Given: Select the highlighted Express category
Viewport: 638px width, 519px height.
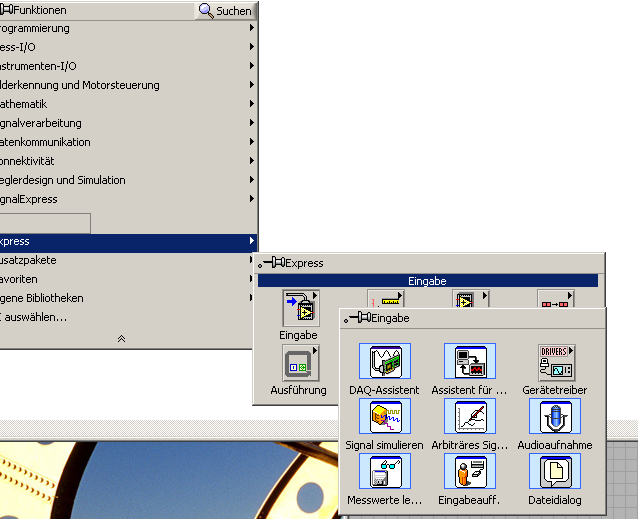Looking at the screenshot, I should tap(128, 241).
